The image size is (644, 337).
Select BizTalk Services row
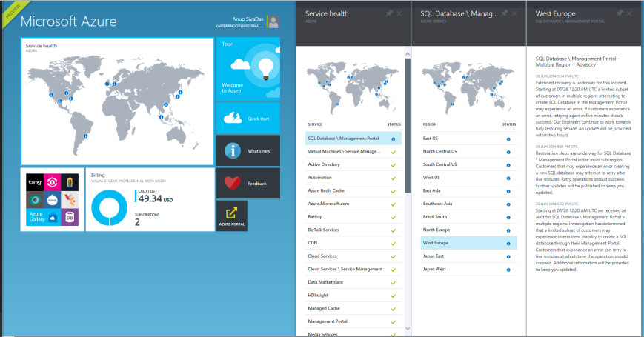pos(353,230)
